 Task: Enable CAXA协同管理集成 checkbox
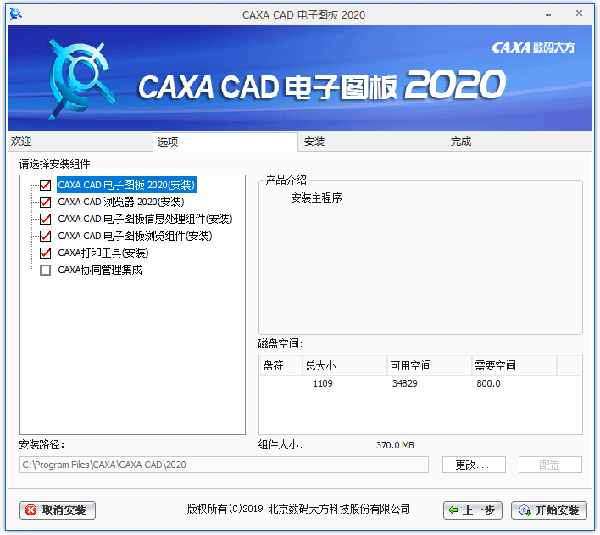pyautogui.click(x=46, y=271)
